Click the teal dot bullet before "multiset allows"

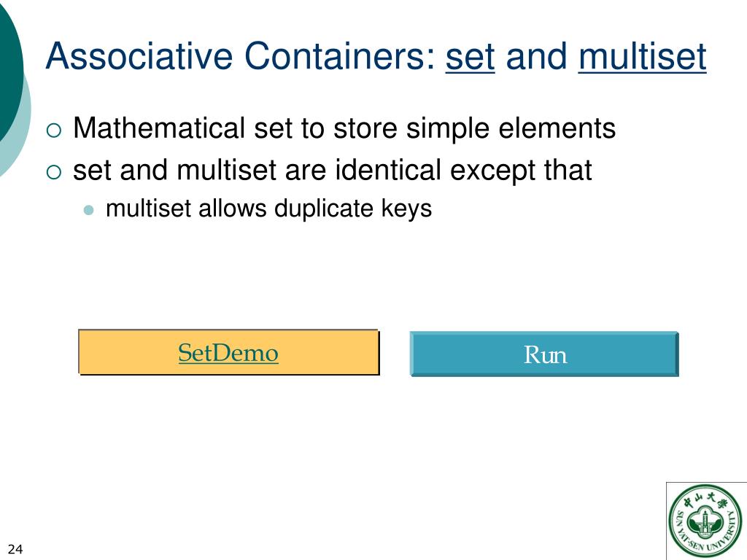[x=88, y=210]
